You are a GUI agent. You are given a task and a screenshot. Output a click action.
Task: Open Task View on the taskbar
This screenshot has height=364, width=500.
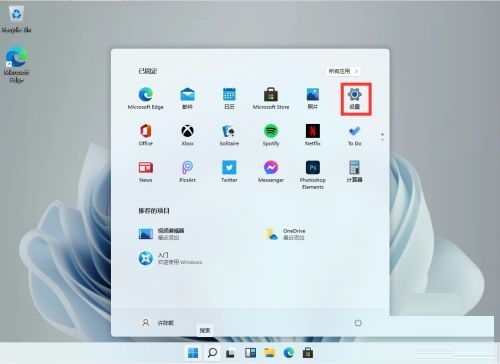[231, 353]
